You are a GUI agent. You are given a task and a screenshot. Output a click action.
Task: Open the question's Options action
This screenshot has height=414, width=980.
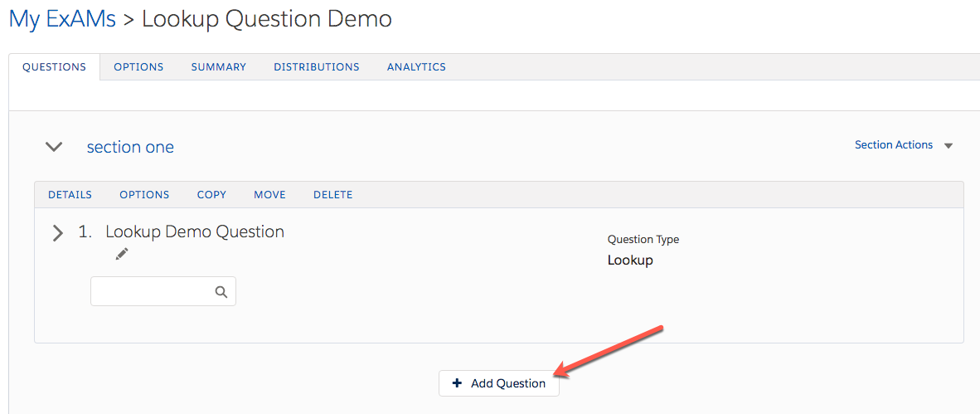[144, 195]
